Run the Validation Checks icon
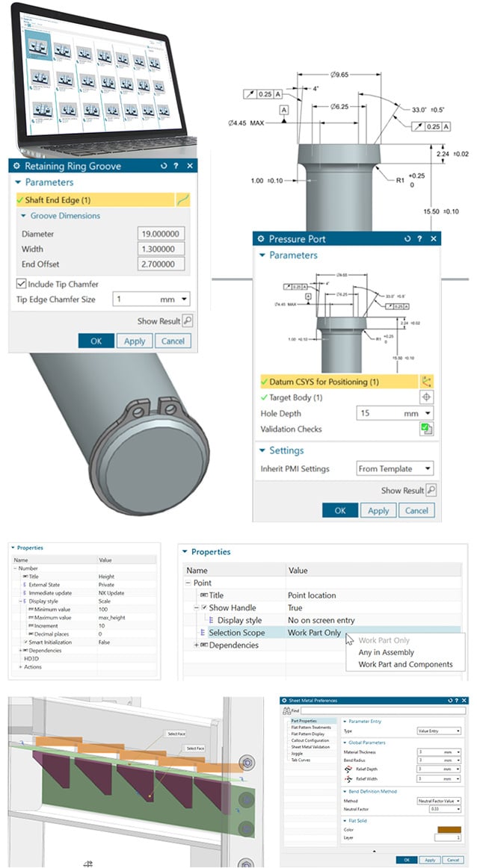 pos(428,430)
